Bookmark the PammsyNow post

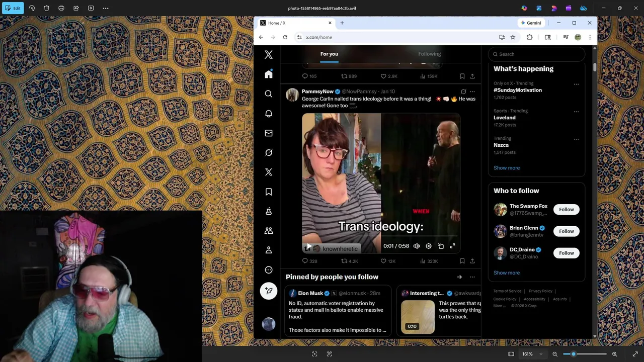pyautogui.click(x=462, y=261)
